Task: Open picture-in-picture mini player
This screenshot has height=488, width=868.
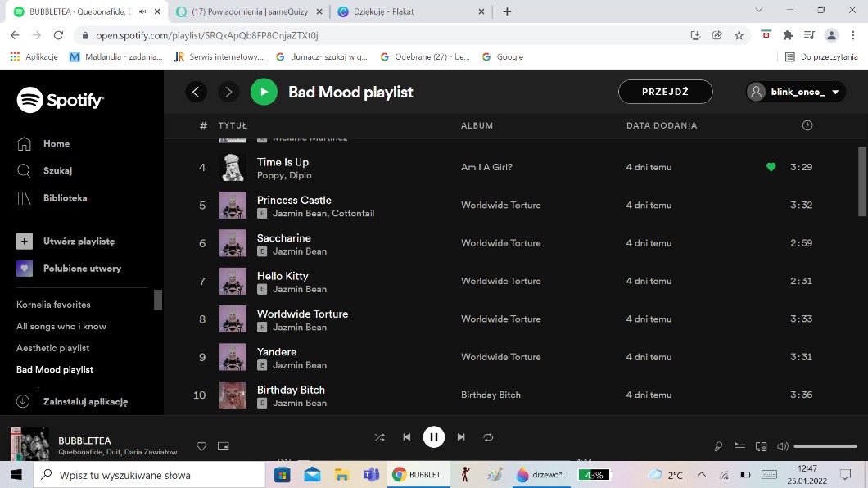Action: click(x=223, y=446)
